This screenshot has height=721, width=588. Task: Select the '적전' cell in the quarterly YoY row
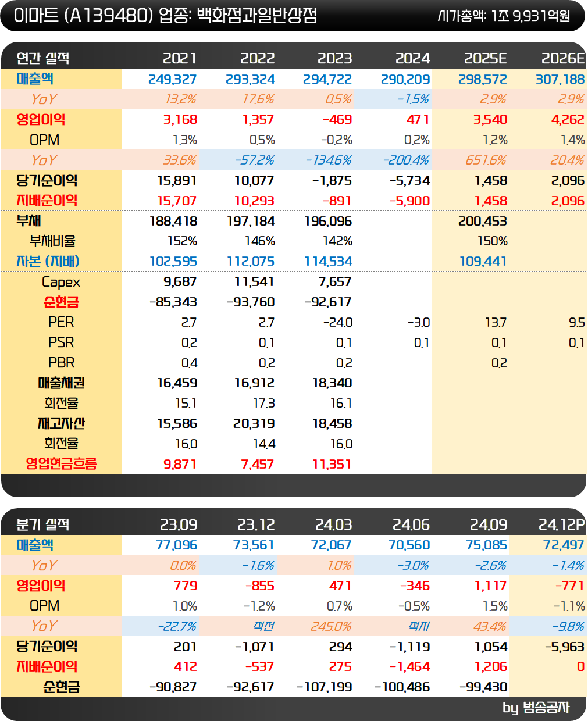click(263, 626)
